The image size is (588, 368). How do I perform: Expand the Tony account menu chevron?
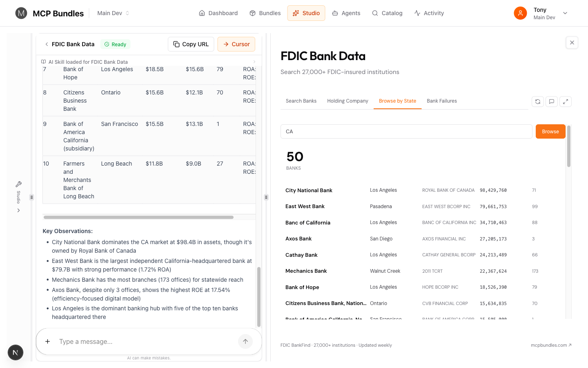pos(565,13)
